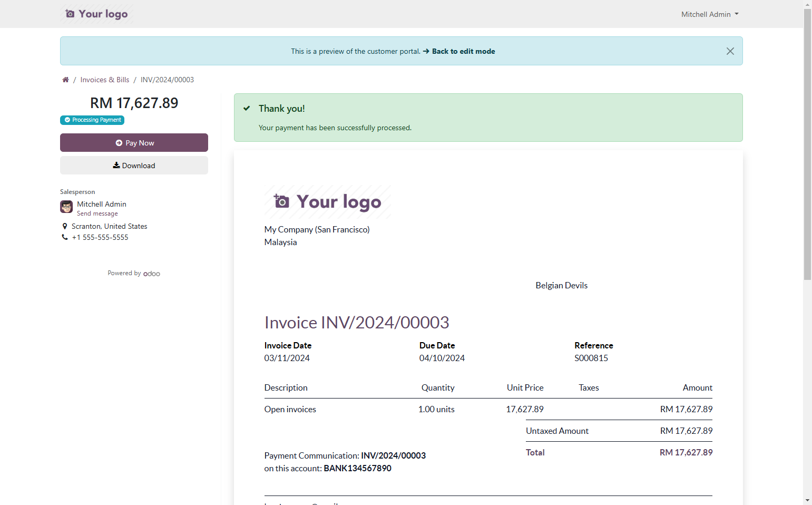Click the Open invoices line description
812x505 pixels.
coord(290,409)
